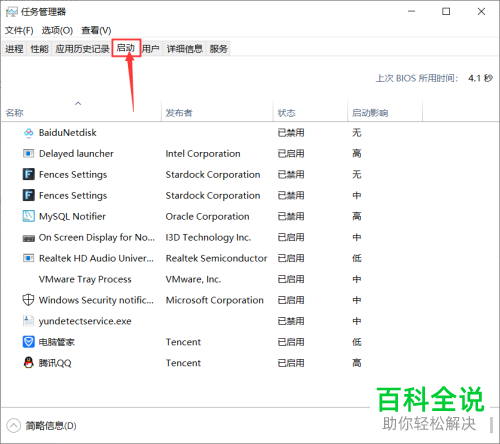The width and height of the screenshot is (500, 444).
Task: Open the 文件(F) menu
Action: (x=19, y=31)
